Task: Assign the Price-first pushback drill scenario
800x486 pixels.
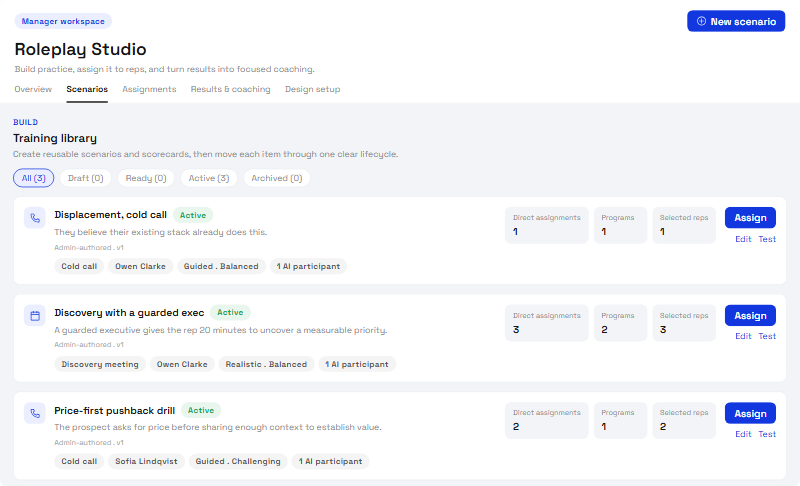Action: pos(750,414)
